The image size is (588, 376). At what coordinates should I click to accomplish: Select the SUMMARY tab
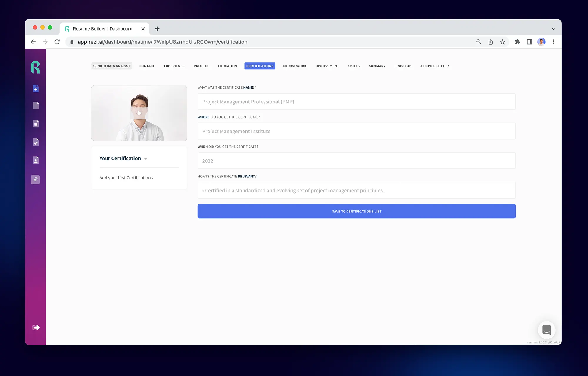point(377,66)
